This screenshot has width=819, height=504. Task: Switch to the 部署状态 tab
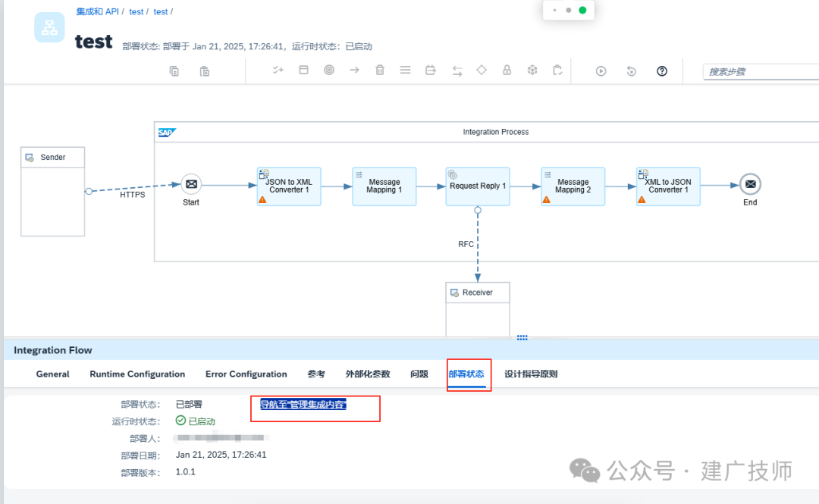pyautogui.click(x=466, y=374)
